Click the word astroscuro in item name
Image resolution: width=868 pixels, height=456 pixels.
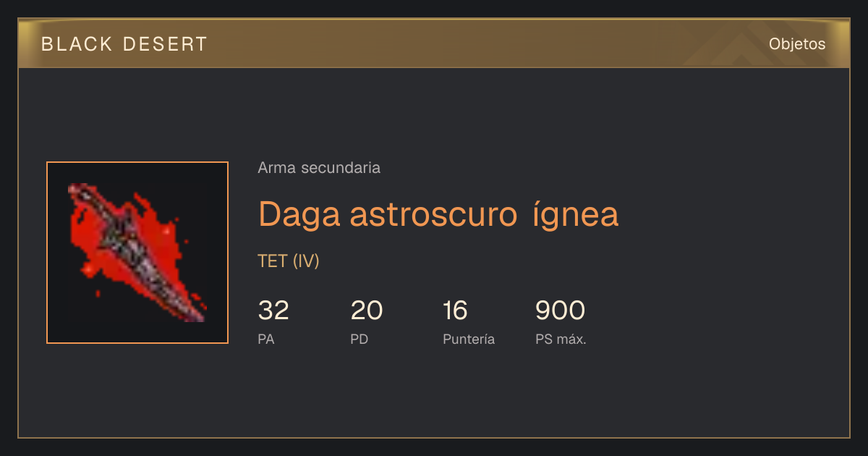(x=432, y=214)
